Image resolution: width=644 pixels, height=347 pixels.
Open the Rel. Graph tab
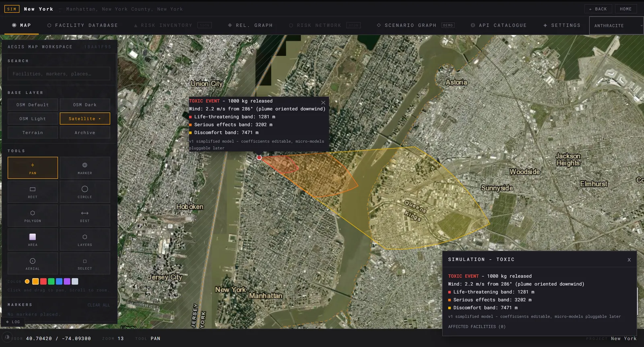coord(250,25)
